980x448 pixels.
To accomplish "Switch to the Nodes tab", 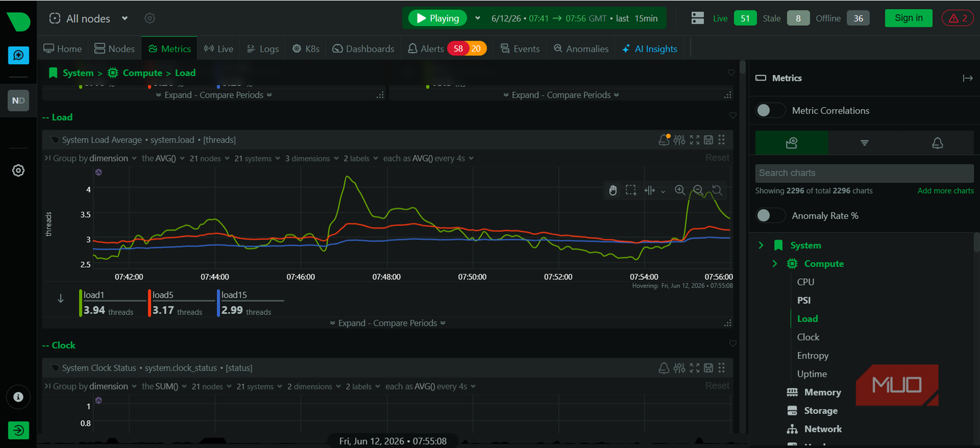I will (x=115, y=48).
